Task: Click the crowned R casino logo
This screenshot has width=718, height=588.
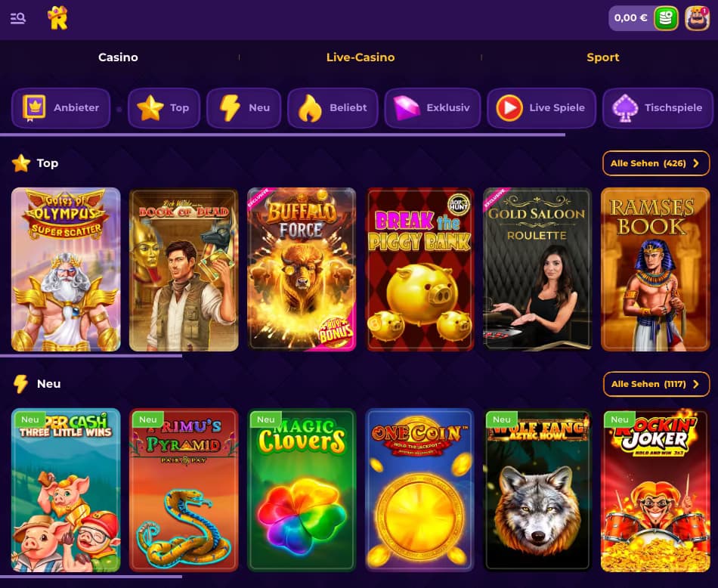Action: (57, 18)
